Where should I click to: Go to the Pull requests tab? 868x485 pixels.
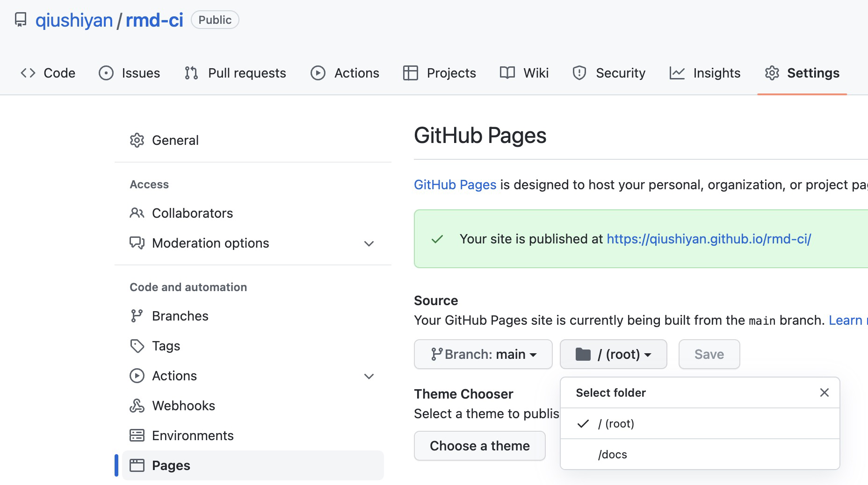235,73
